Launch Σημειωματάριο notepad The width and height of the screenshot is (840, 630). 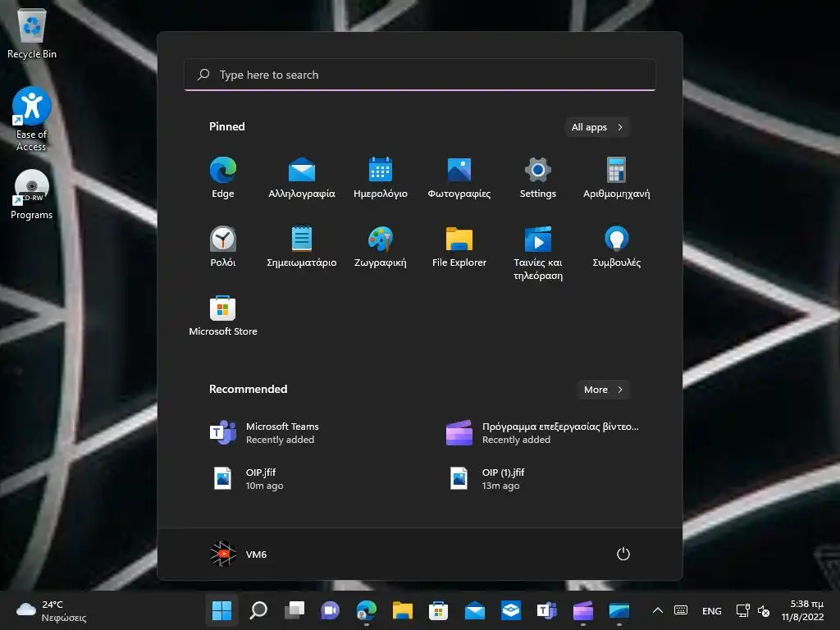[x=302, y=246]
